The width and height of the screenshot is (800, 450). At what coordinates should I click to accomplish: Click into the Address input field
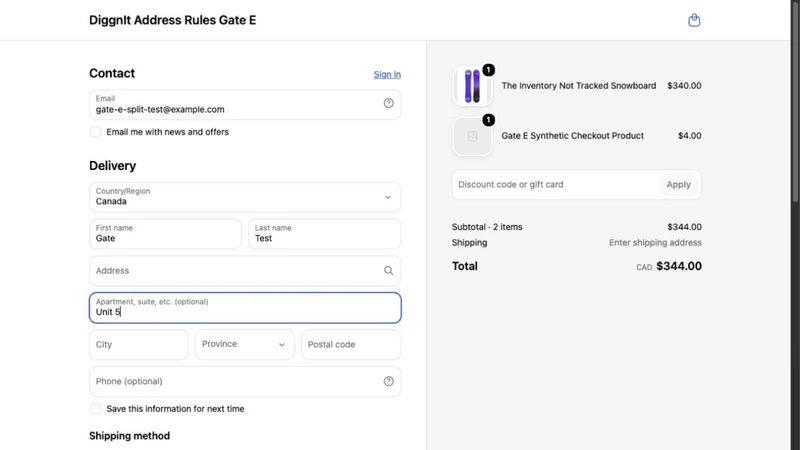[245, 270]
